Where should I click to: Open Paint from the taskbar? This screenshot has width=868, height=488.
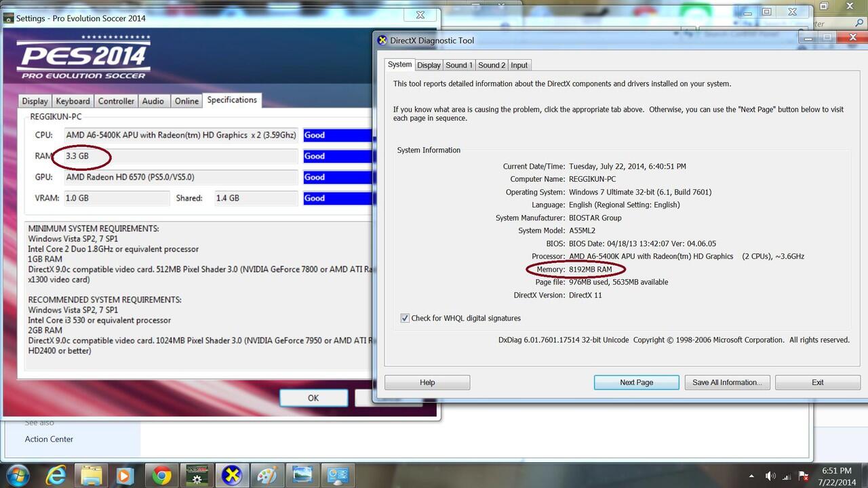tap(267, 475)
